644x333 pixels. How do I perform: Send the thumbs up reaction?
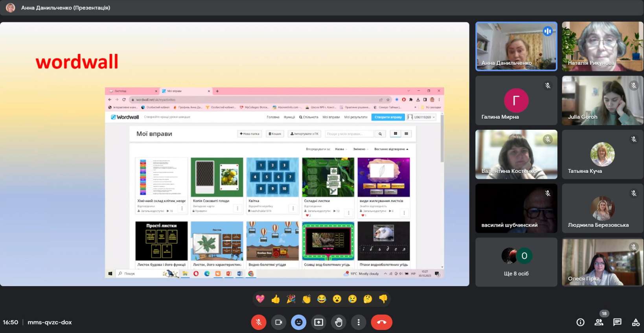(x=276, y=299)
